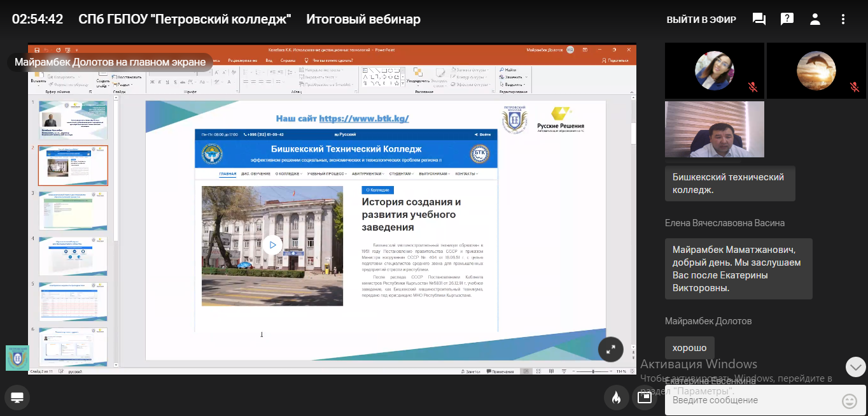Open the reactions flame icon
Screen dimensions: 868x416
tap(617, 396)
